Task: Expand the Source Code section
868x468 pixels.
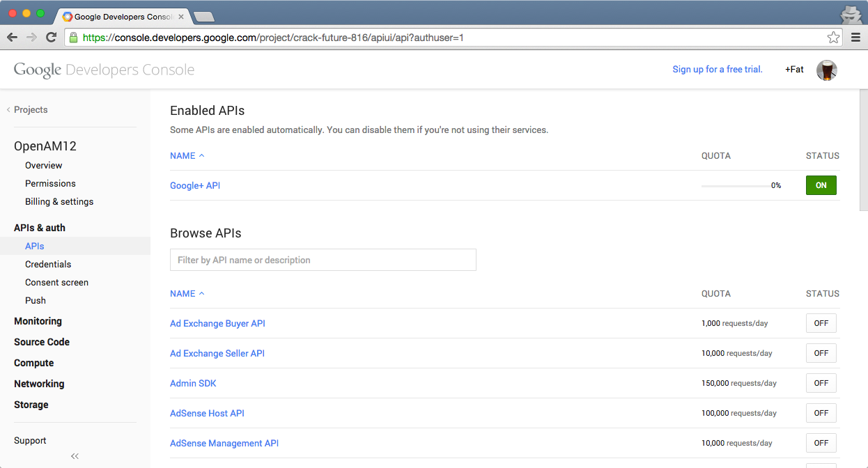Action: click(x=42, y=342)
